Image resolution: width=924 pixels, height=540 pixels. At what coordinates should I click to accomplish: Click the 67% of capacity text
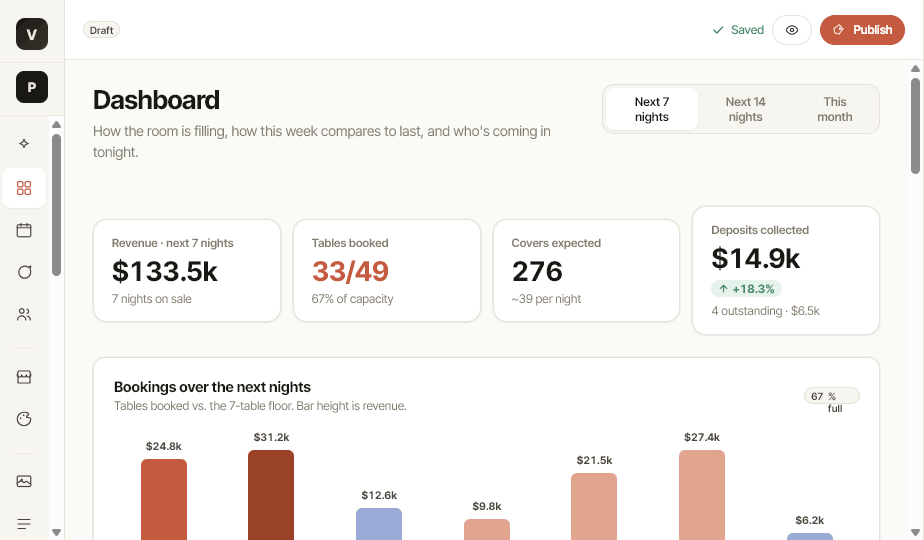(x=352, y=299)
